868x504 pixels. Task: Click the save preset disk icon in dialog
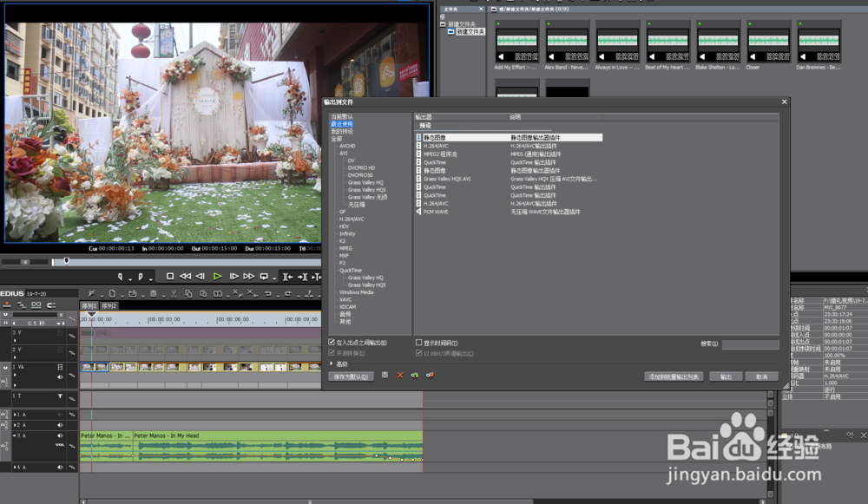pos(385,375)
